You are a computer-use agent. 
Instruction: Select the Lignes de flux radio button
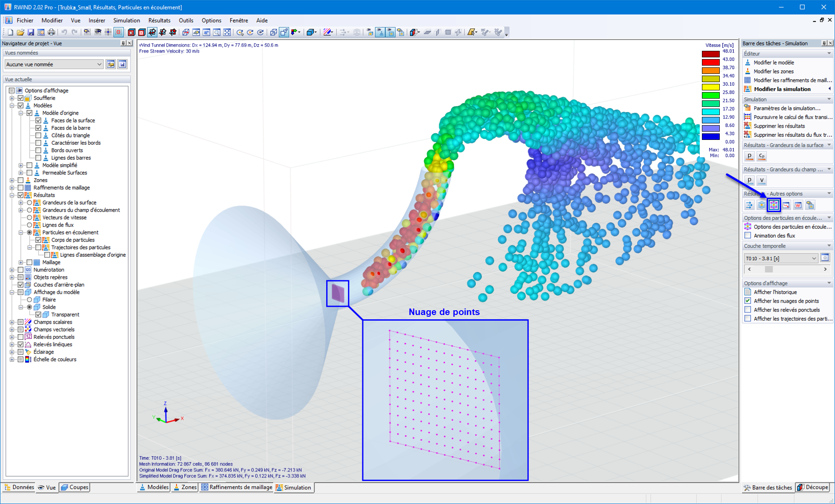tap(30, 225)
